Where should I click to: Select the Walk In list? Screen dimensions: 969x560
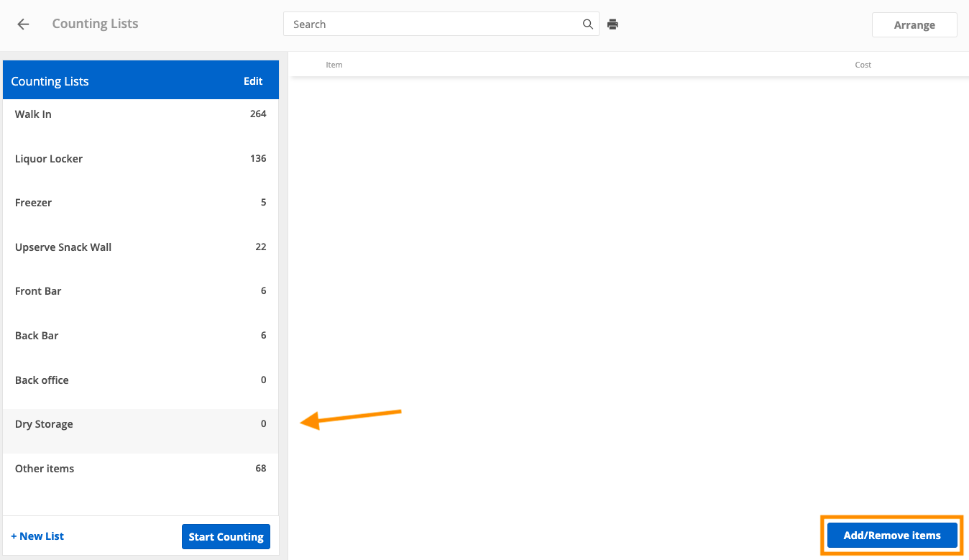[x=140, y=114]
